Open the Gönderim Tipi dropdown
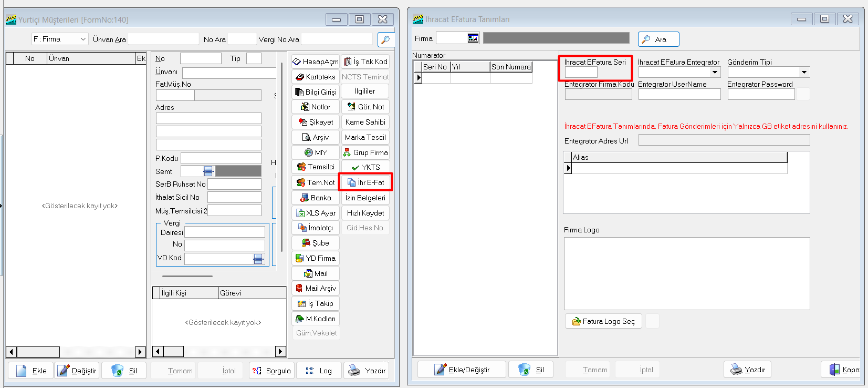Screen dimensions: 868x388 [x=804, y=73]
